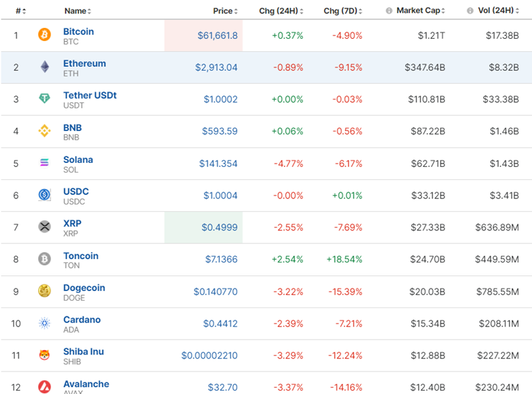Open the Shiba Inu link
Viewport: 532px width, 394px height.
click(x=83, y=352)
